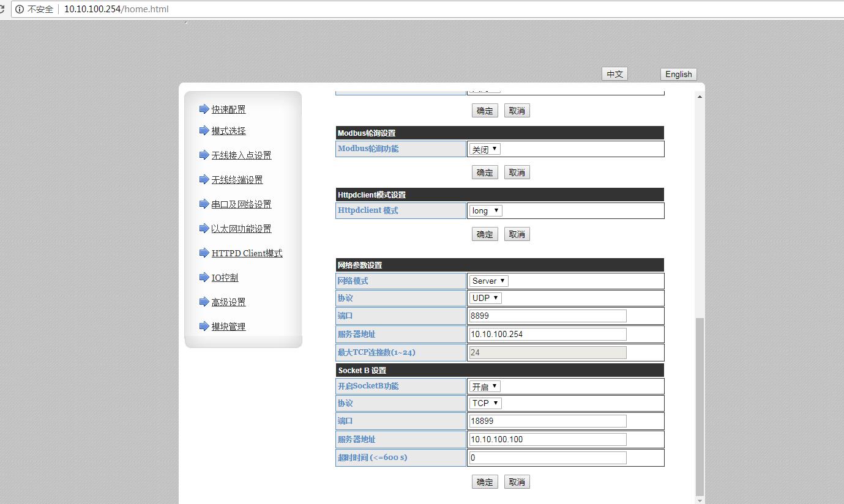Click the arrow icon beside 无线接入点设置
This screenshot has width=844, height=504.
[204, 155]
